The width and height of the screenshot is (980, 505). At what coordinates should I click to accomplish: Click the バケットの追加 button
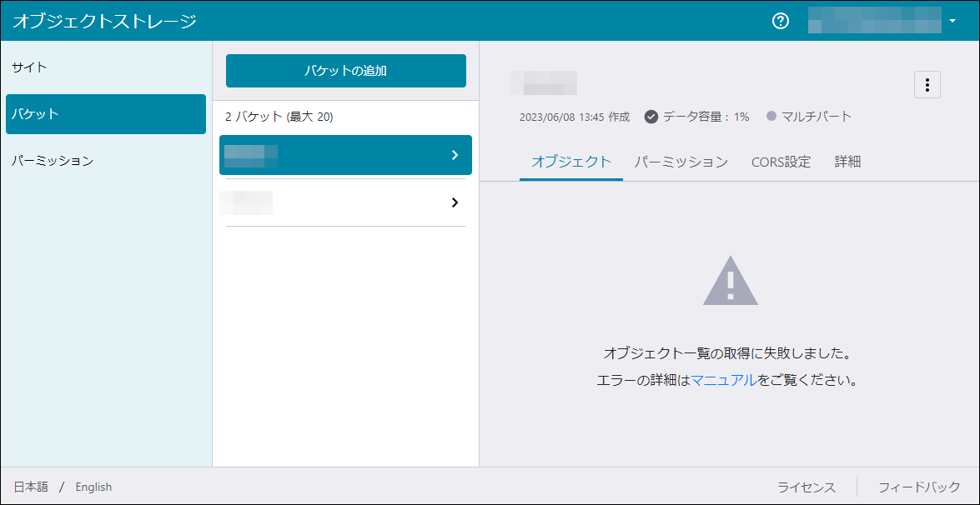(x=345, y=71)
